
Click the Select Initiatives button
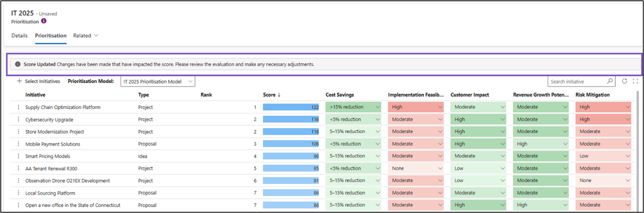point(38,81)
